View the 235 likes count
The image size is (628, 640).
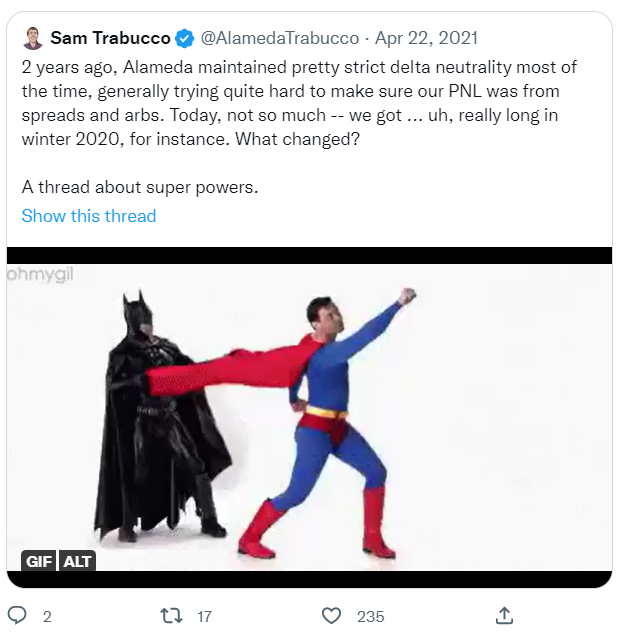coord(370,616)
